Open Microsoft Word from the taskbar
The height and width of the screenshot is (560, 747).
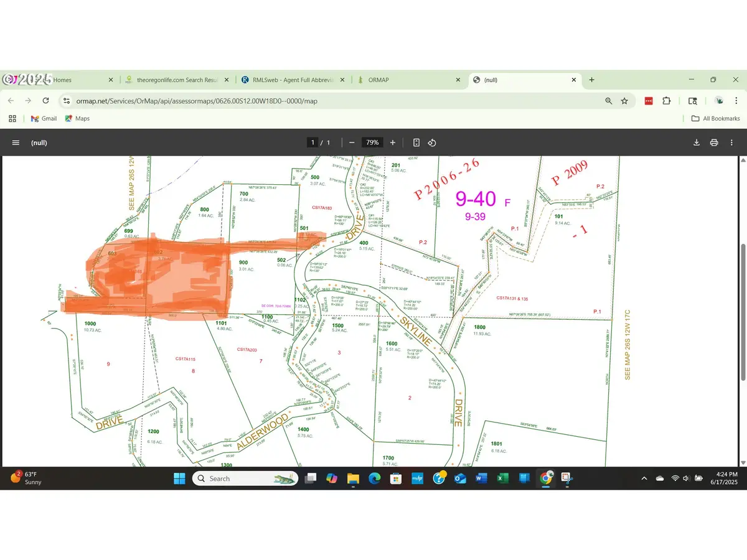481,478
